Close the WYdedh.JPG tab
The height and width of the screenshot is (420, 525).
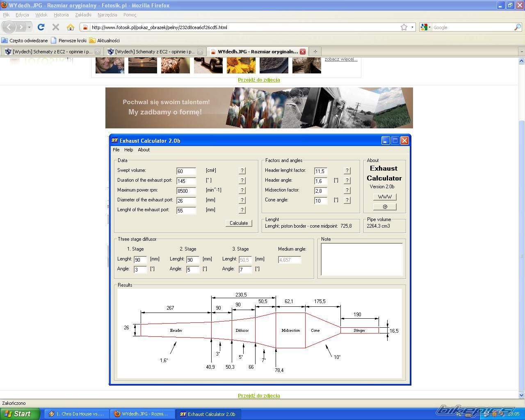click(302, 52)
